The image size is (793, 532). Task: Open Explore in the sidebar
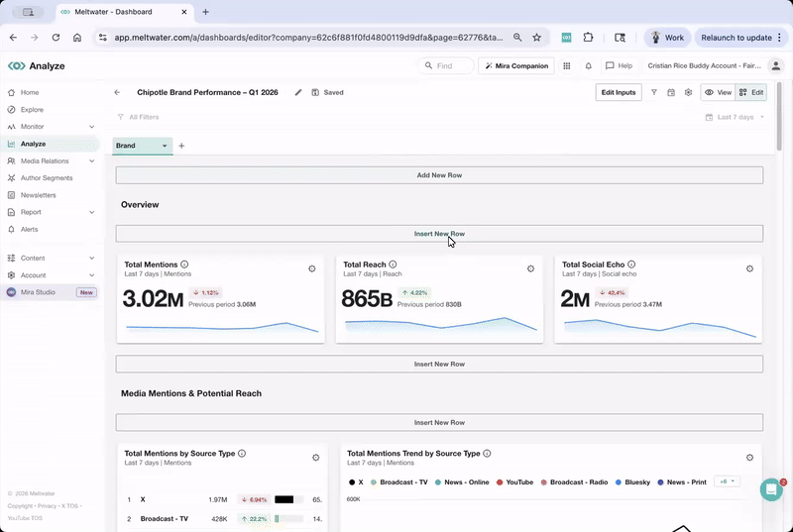(32, 110)
